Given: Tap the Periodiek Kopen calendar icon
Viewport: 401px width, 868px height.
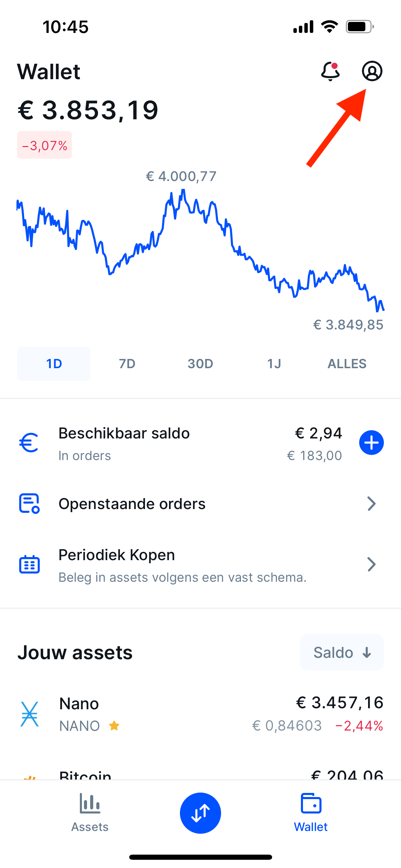Looking at the screenshot, I should pos(29,564).
